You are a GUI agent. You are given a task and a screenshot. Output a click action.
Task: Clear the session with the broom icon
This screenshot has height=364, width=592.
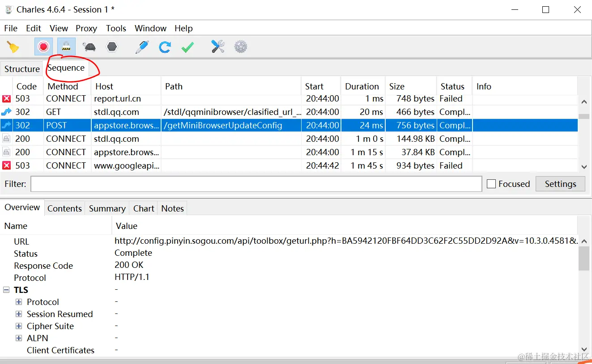coord(13,47)
